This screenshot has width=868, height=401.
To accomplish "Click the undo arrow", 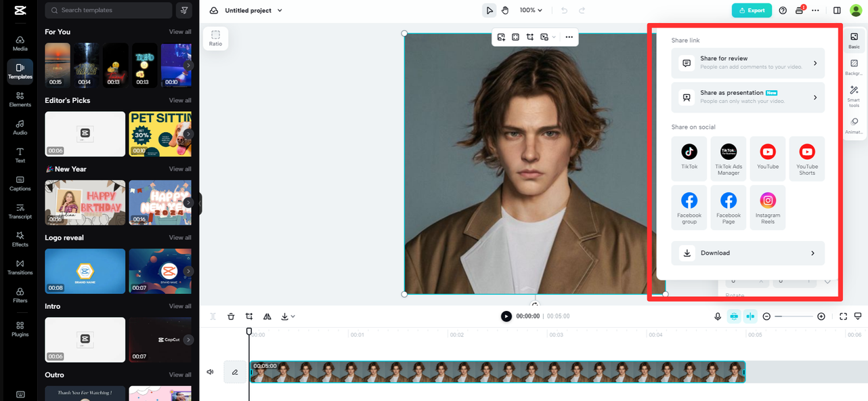I will tap(565, 10).
